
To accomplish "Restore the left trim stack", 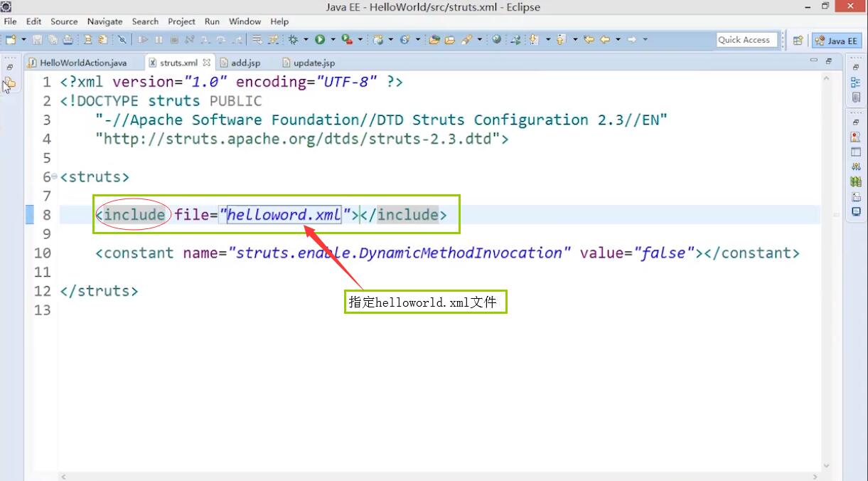I will pyautogui.click(x=10, y=67).
